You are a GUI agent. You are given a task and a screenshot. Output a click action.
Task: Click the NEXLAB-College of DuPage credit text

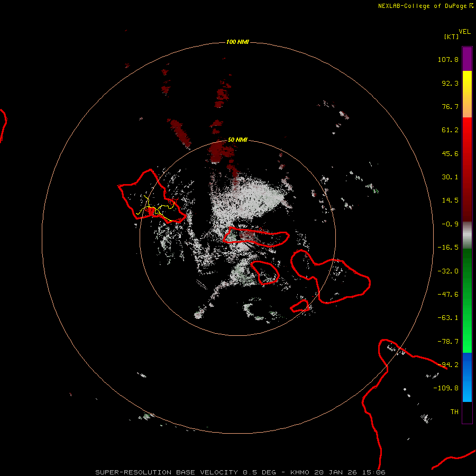(422, 6)
